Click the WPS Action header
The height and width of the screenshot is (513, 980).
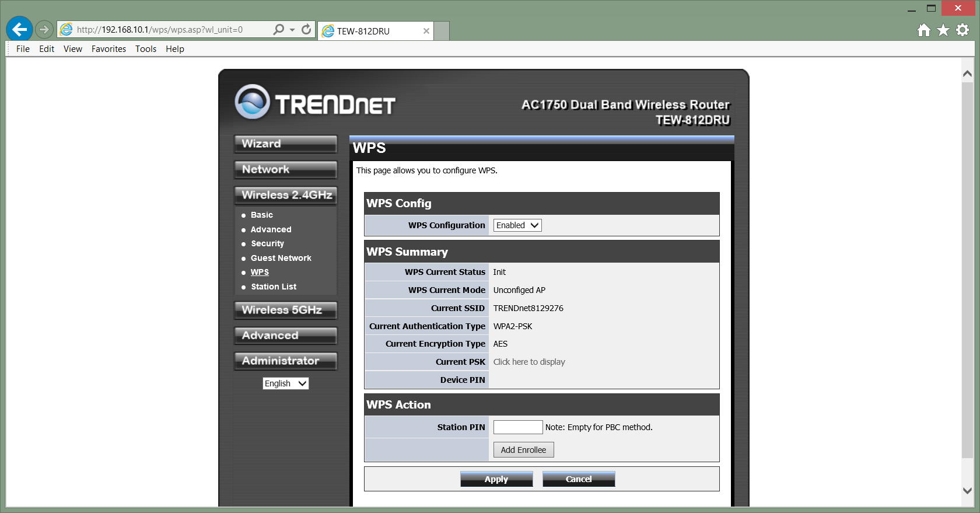542,404
